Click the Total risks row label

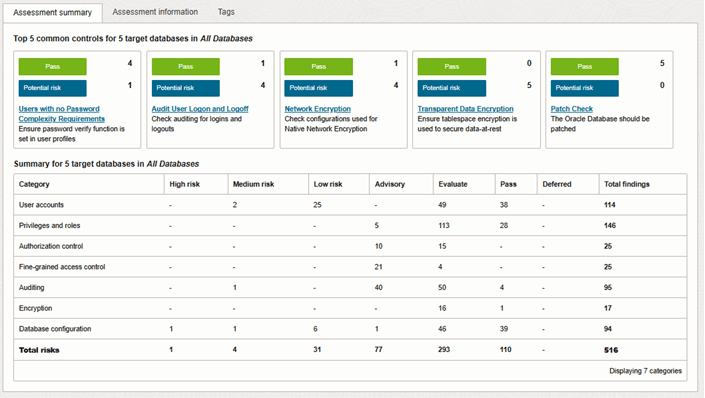(39, 350)
